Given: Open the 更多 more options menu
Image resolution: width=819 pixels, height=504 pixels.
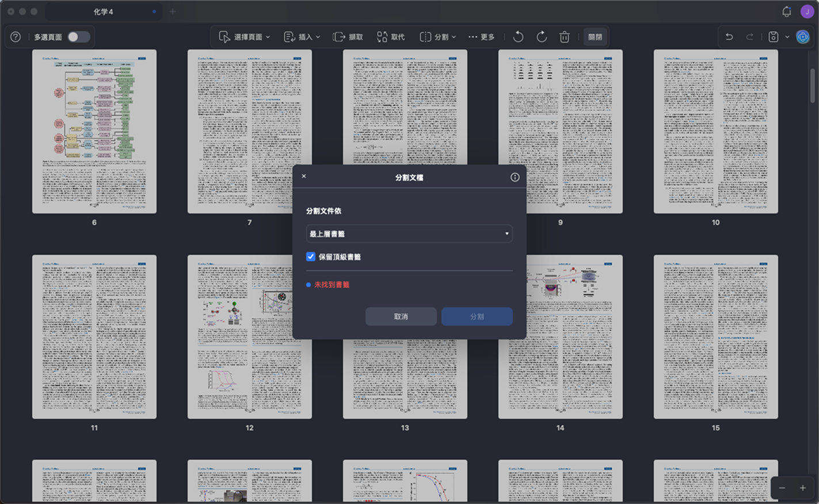Looking at the screenshot, I should 481,37.
